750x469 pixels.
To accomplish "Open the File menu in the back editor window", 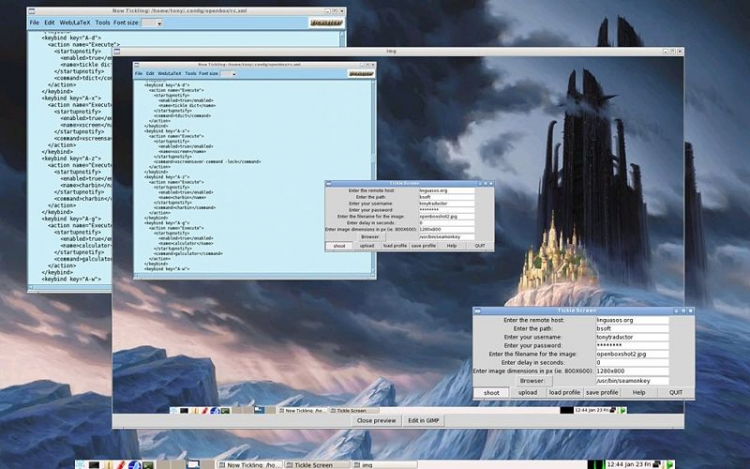I will click(35, 22).
